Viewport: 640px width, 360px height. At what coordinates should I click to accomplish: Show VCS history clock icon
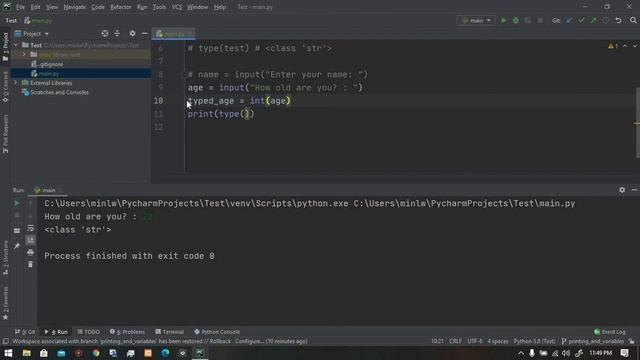tap(606, 20)
